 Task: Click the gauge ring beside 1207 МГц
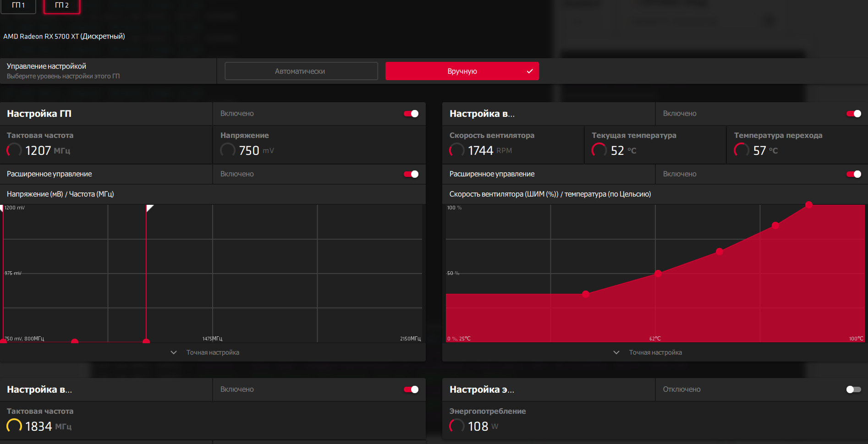(x=14, y=150)
